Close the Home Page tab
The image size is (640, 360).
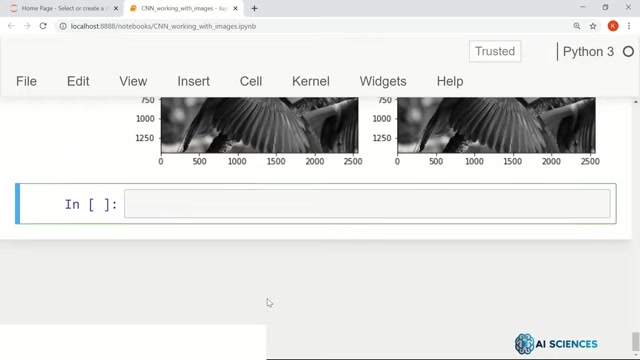[x=116, y=8]
